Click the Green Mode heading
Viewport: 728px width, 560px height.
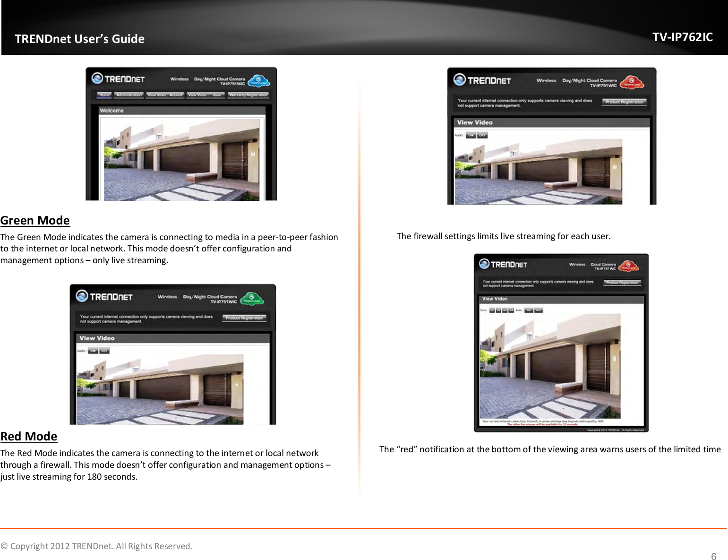(x=35, y=221)
